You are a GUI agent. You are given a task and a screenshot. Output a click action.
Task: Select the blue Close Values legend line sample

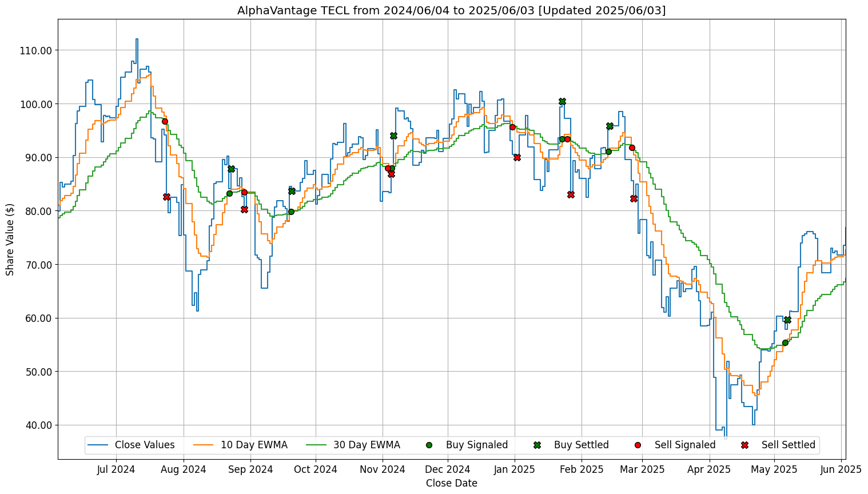coord(98,445)
